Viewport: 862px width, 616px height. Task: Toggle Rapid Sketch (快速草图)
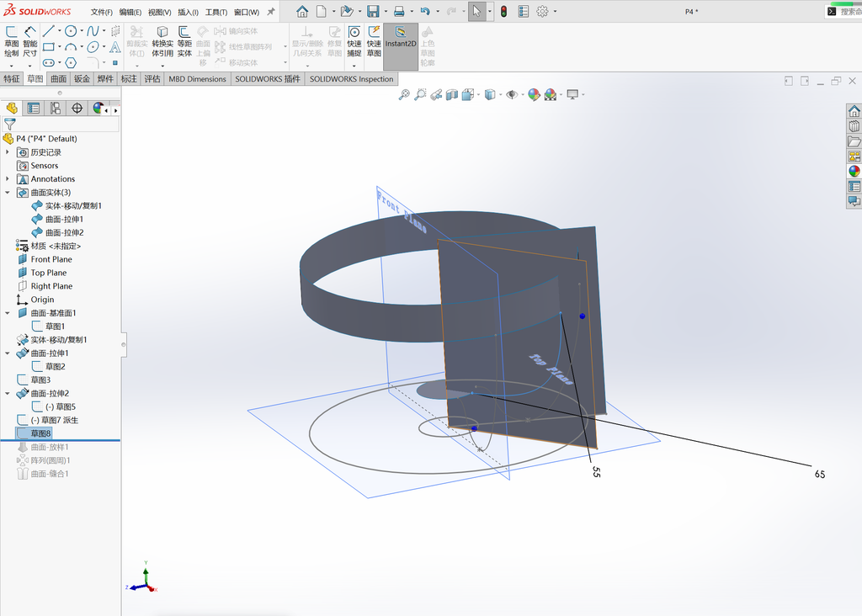pos(374,41)
